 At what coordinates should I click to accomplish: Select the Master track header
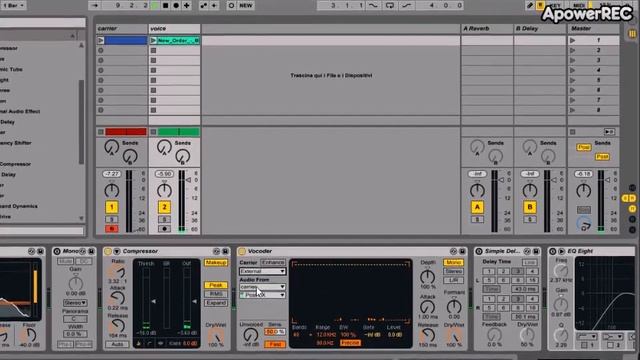pyautogui.click(x=593, y=29)
